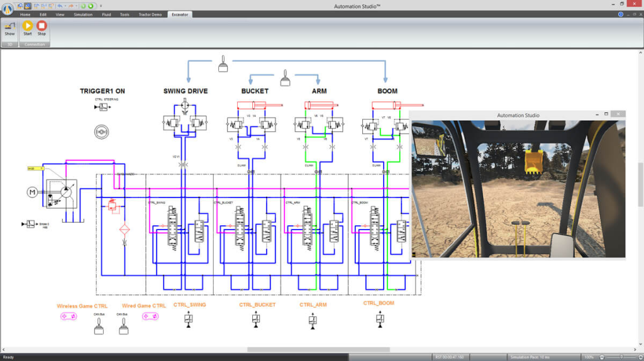Select the CTRL_BOOM directional valve spool
Screen dimensions: 644x361
click(375, 227)
